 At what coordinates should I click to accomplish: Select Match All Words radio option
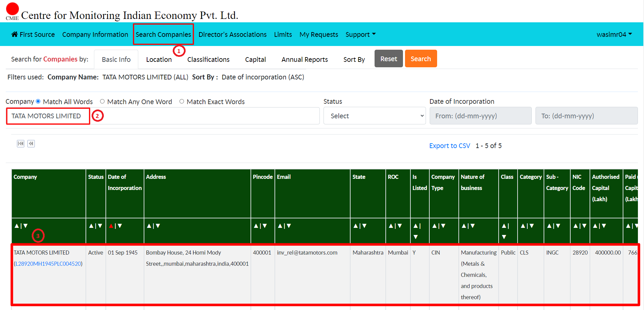(x=38, y=101)
